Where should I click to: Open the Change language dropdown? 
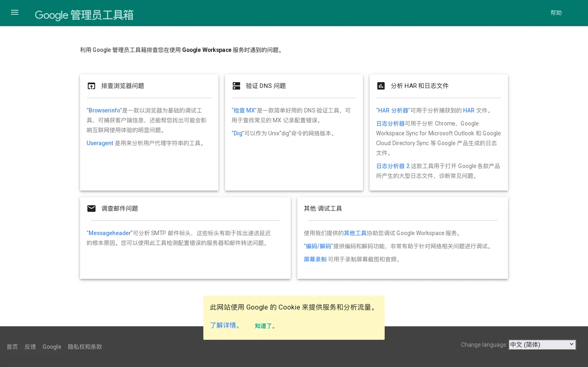point(542,345)
